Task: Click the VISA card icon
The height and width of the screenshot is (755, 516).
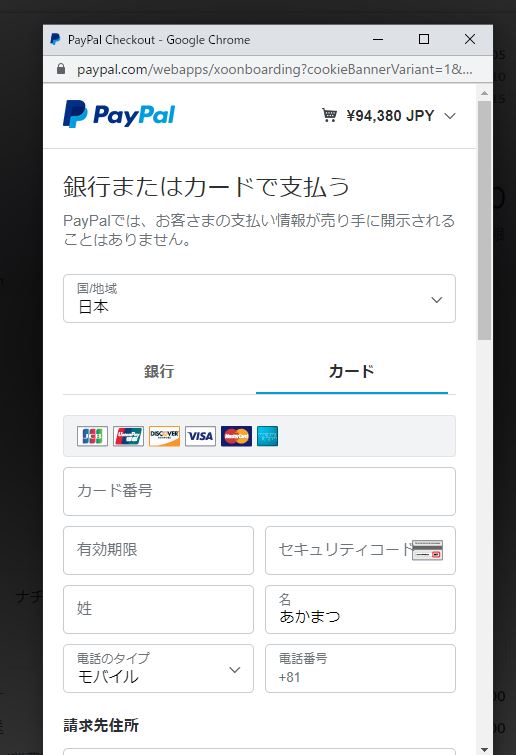Action: coord(200,436)
